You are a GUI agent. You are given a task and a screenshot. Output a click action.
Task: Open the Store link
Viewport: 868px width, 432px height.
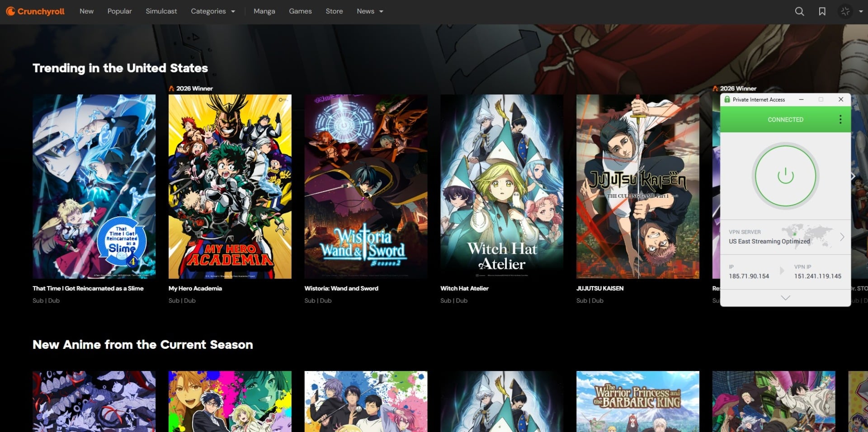click(x=334, y=11)
